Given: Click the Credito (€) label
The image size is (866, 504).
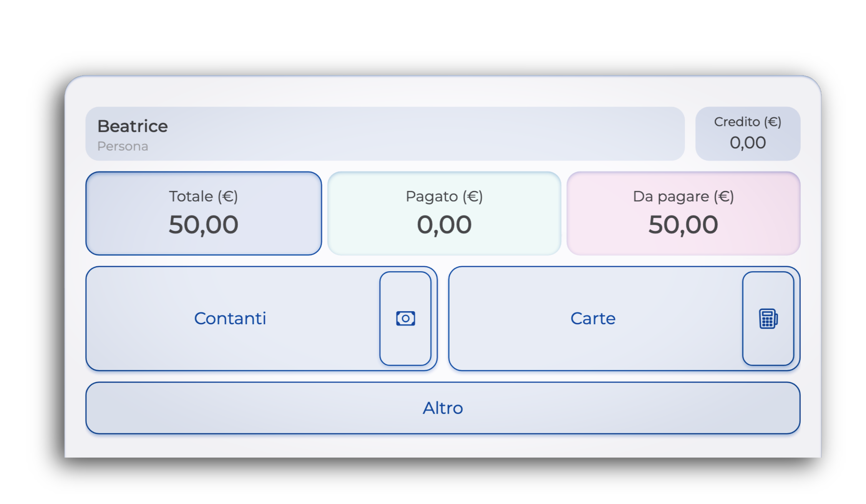Looking at the screenshot, I should (747, 122).
